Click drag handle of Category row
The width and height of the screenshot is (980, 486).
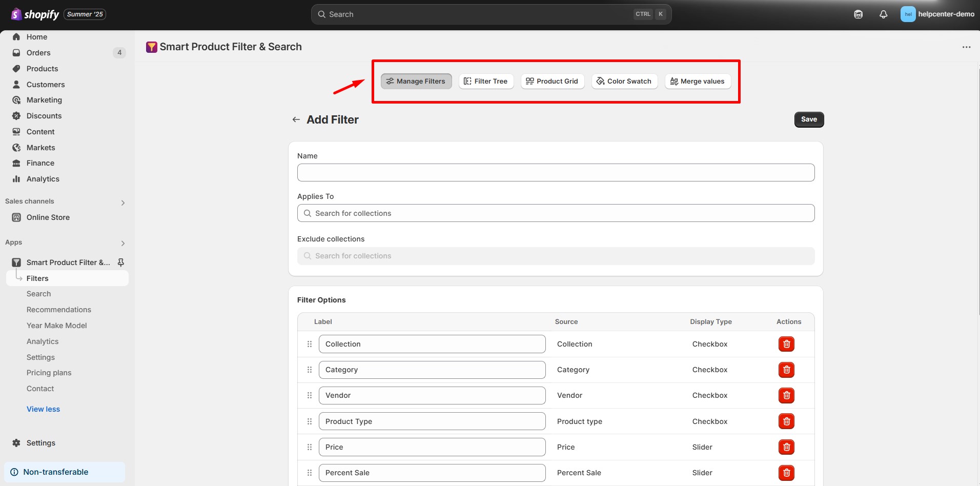pos(310,370)
